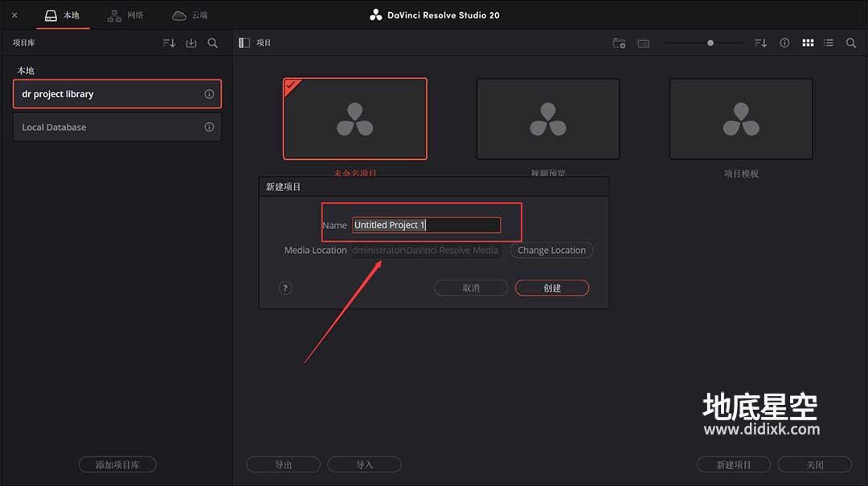Click the plain folder icon beside the new-folder icon
Screen dimensions: 868x486
pos(643,43)
